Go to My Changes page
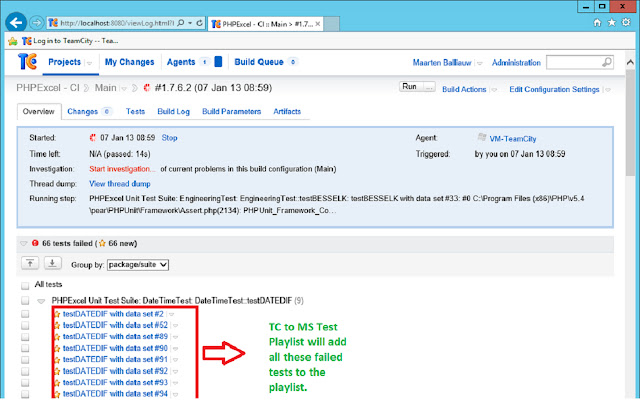Image resolution: width=640 pixels, height=400 pixels. [x=129, y=62]
